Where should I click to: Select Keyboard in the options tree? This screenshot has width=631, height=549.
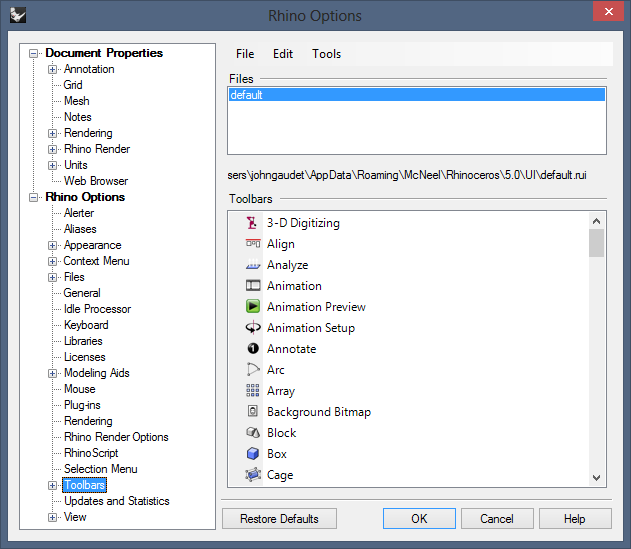click(x=86, y=325)
